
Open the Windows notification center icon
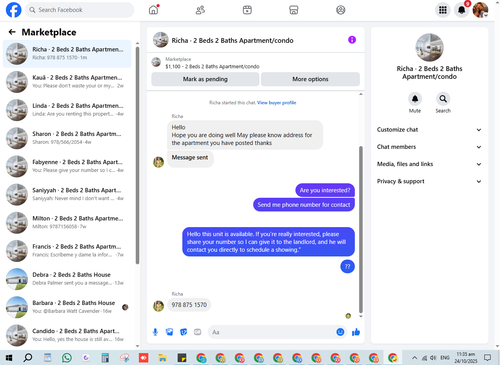pyautogui.click(x=487, y=358)
